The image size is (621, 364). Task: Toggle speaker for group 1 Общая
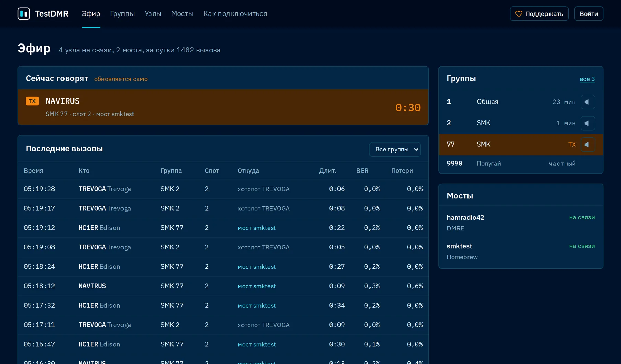588,102
